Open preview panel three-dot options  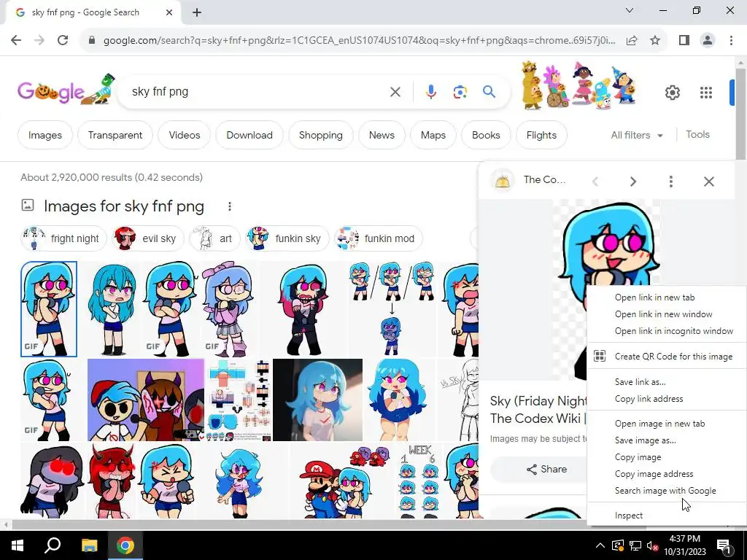pyautogui.click(x=671, y=182)
